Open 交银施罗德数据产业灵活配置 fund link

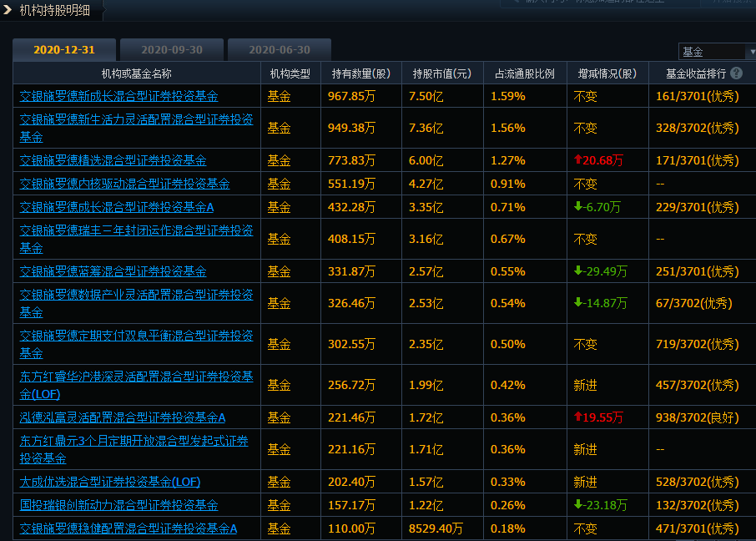(x=137, y=303)
